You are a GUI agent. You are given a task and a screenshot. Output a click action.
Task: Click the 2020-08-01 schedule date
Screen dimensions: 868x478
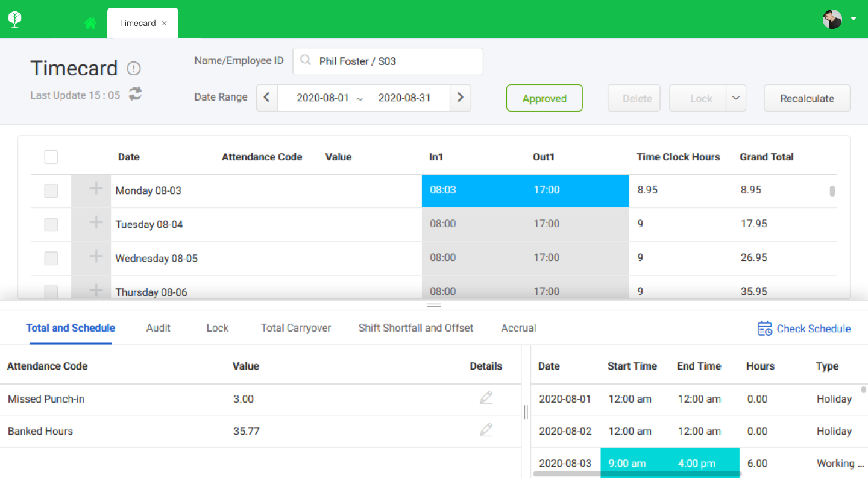tap(565, 399)
